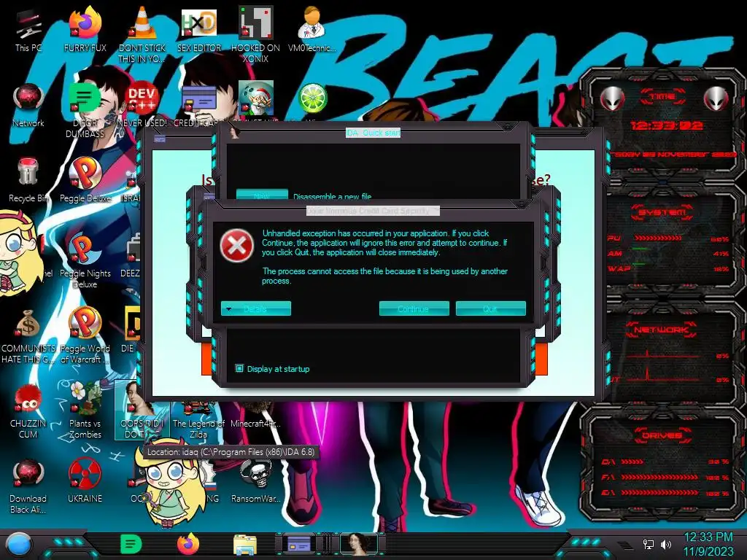
Task: Select The Legend of Zilda desktop icon
Action: pos(198,421)
